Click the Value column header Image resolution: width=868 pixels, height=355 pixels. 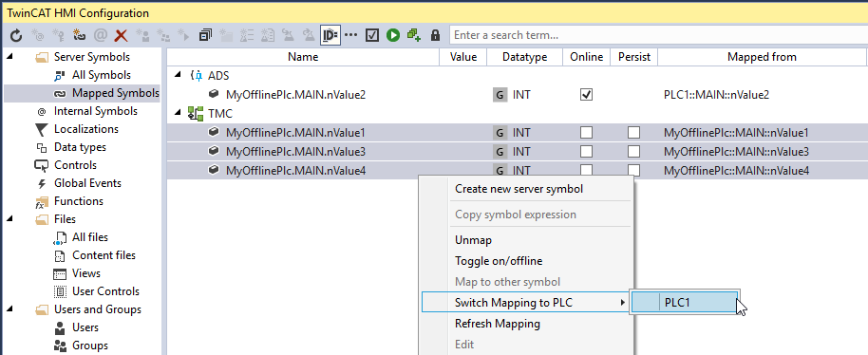[463, 57]
